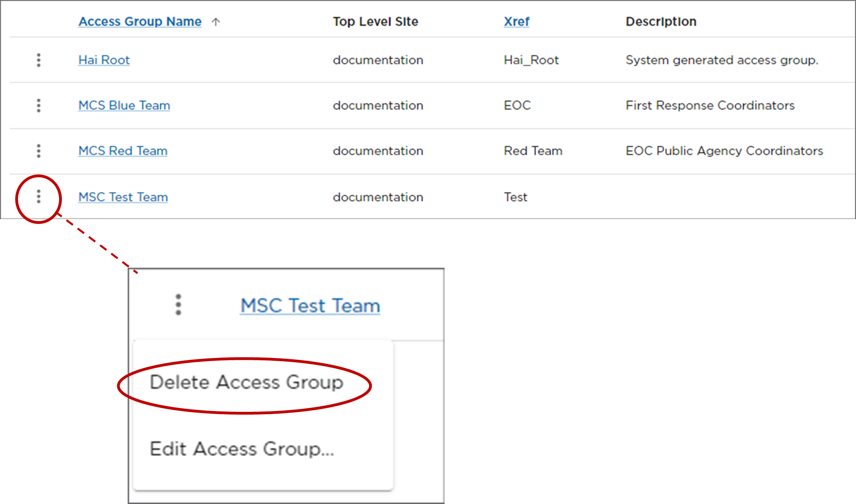Select Delete Access Group from the menu

(x=247, y=382)
